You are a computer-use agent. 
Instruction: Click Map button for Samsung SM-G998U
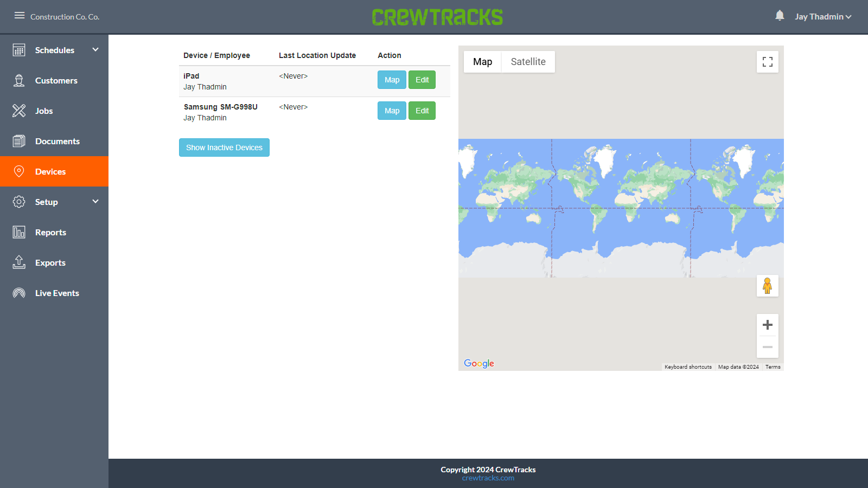(x=392, y=111)
